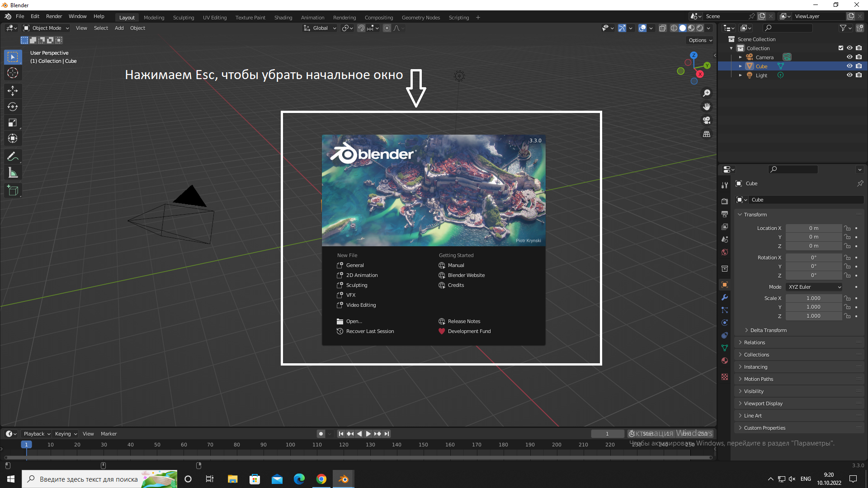Expand the Viewport Display panel

799,404
